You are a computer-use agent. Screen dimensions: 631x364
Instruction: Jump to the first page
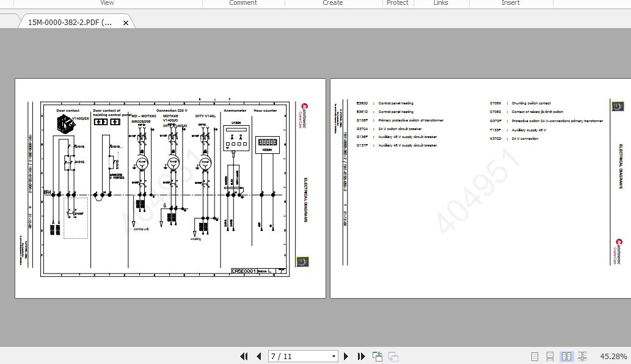[244, 356]
